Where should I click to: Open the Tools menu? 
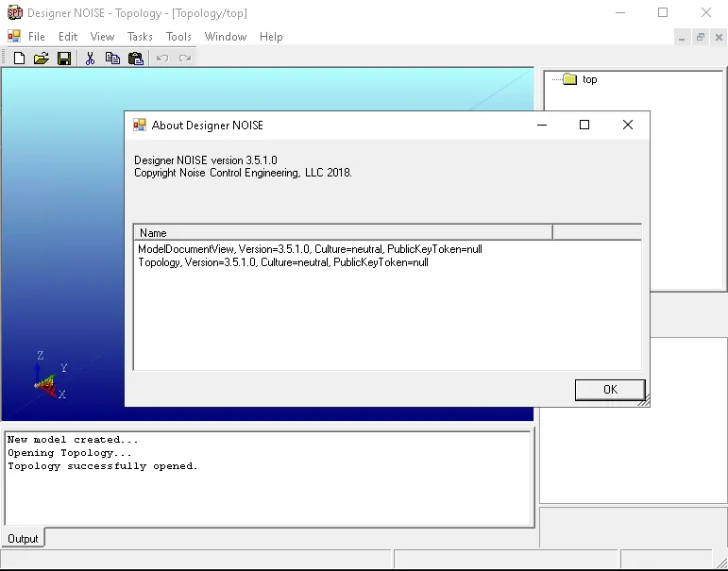(178, 37)
